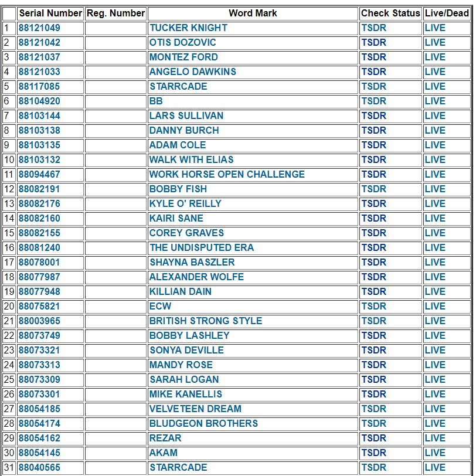The image size is (476, 476).
Task: Open THE UNDISPUTED ERA word mark
Action: click(x=202, y=247)
